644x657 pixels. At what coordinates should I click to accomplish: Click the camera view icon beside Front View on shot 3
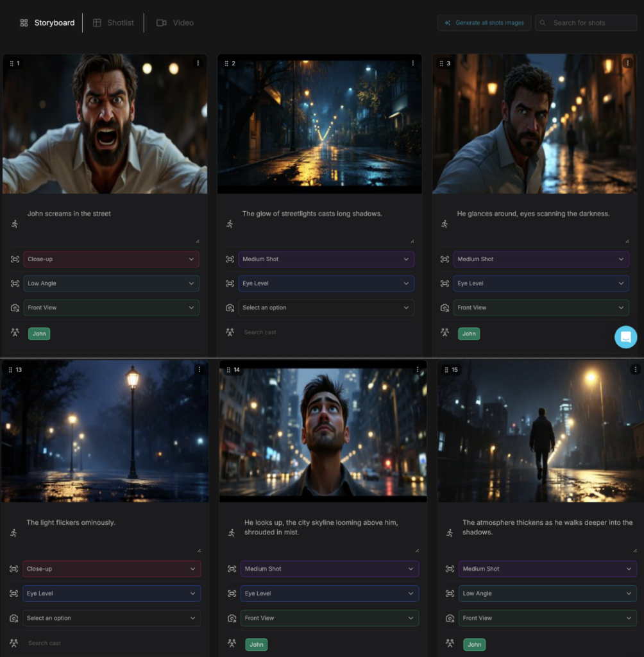(x=444, y=307)
